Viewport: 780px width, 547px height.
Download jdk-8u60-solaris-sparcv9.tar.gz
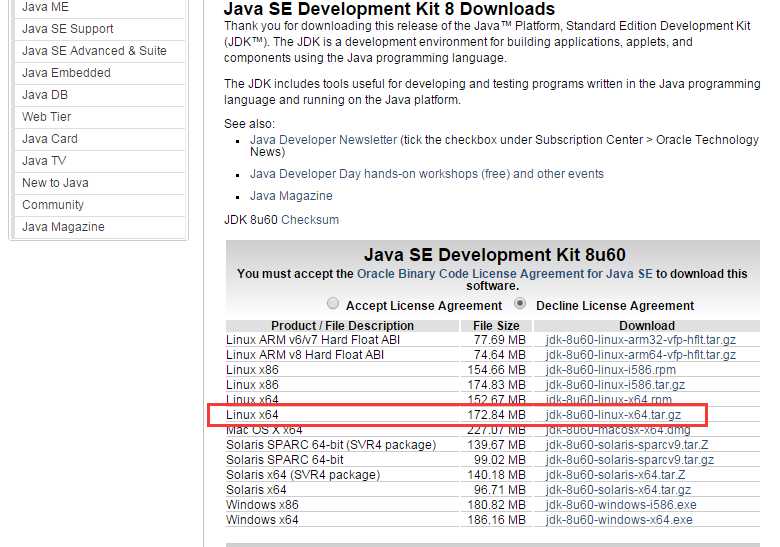629,459
